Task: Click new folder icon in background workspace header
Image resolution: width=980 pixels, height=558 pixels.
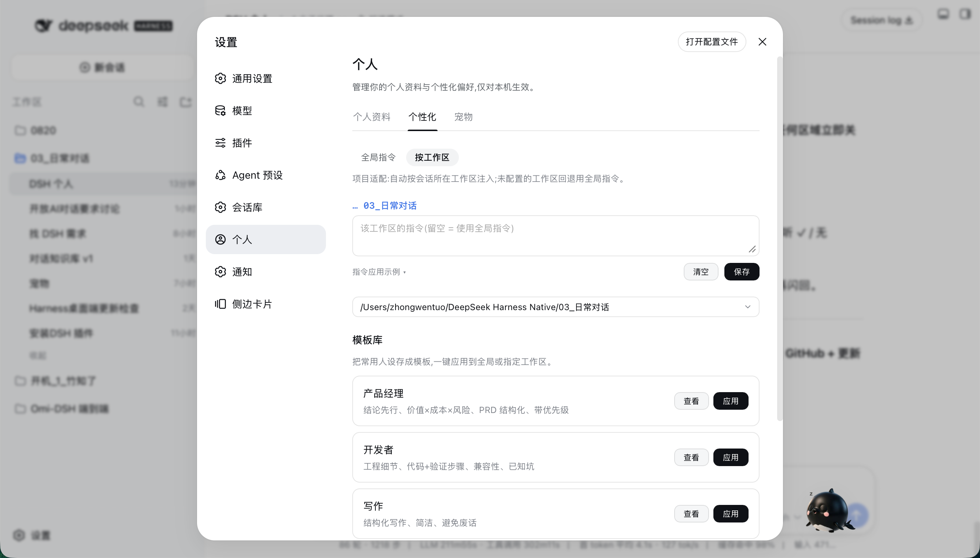Action: [186, 102]
